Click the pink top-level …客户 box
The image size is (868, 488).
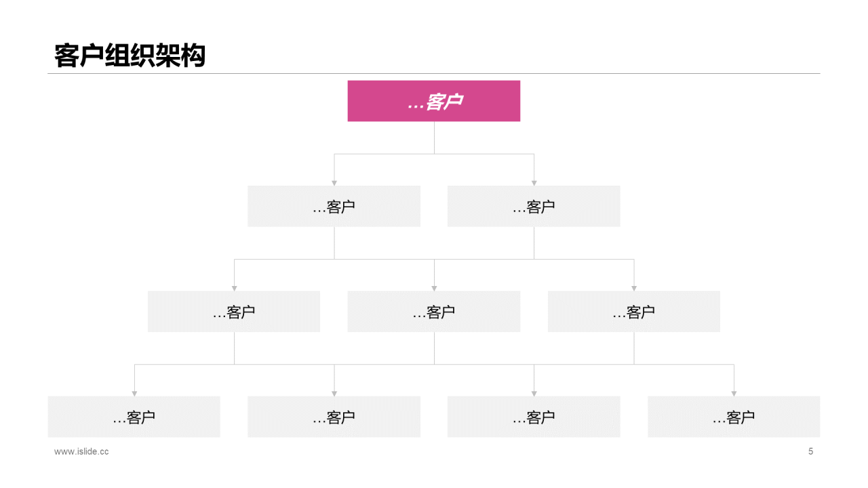(x=434, y=101)
